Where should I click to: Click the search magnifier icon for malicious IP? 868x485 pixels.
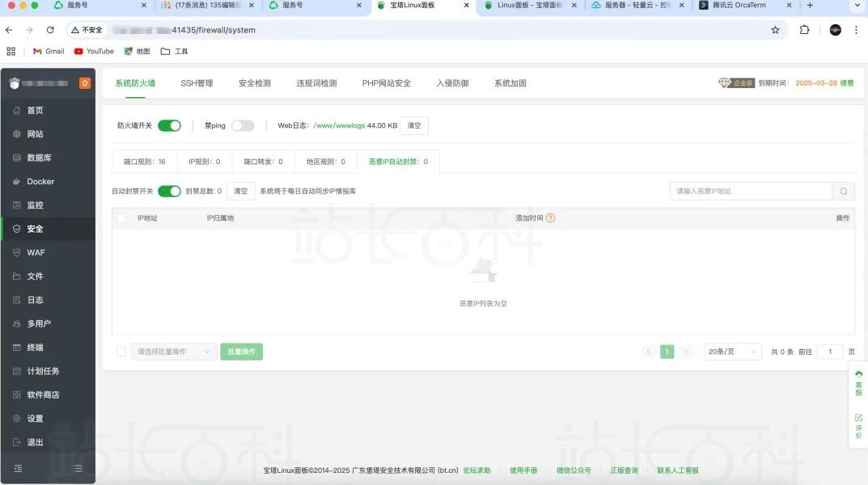point(843,192)
